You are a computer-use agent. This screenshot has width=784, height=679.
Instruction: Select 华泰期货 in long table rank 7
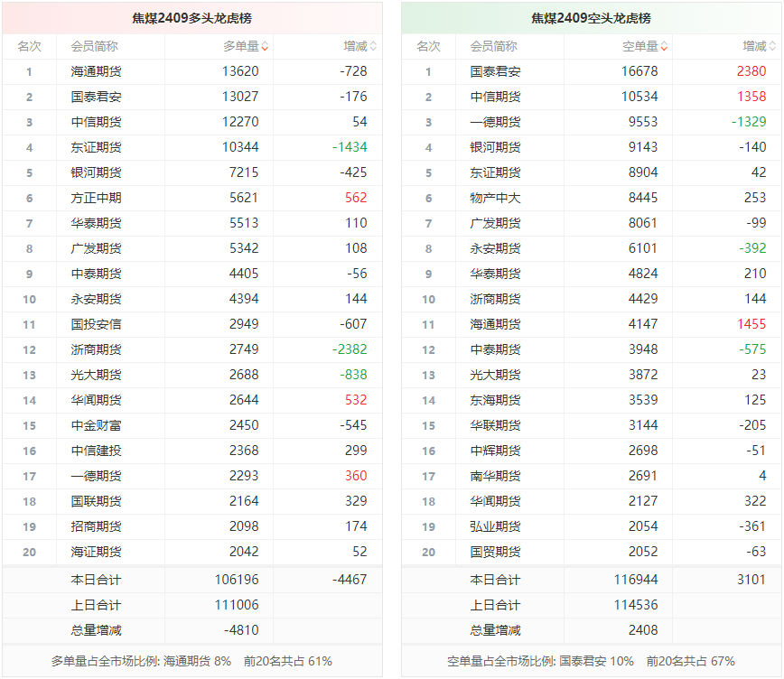click(96, 224)
